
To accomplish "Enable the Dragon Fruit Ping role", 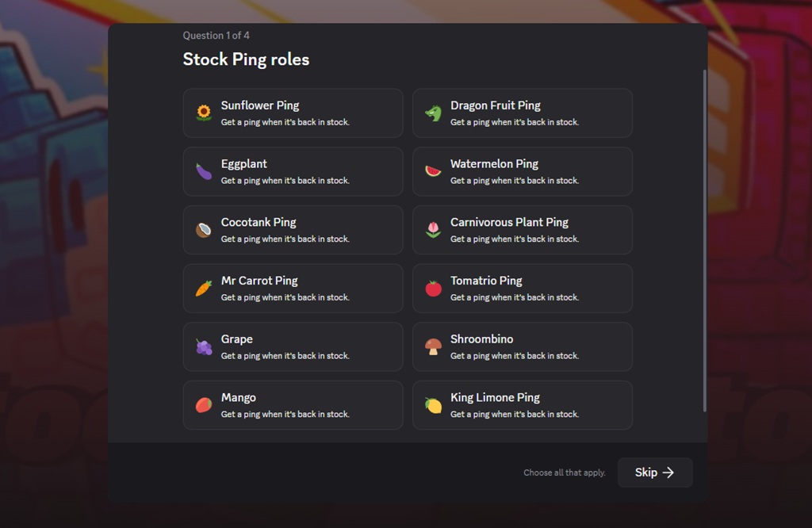I will 522,113.
